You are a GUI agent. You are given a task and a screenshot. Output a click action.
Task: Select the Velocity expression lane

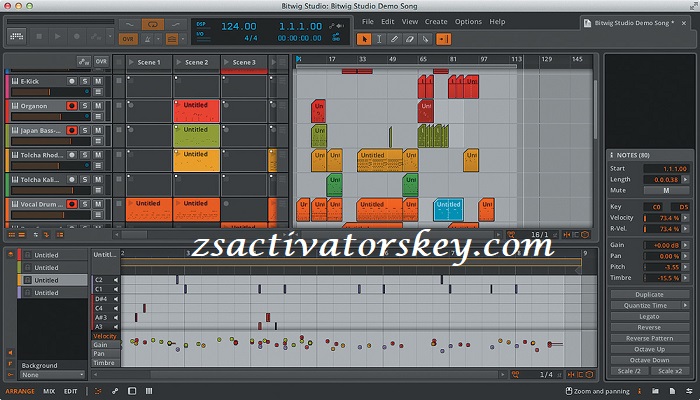[x=105, y=336]
